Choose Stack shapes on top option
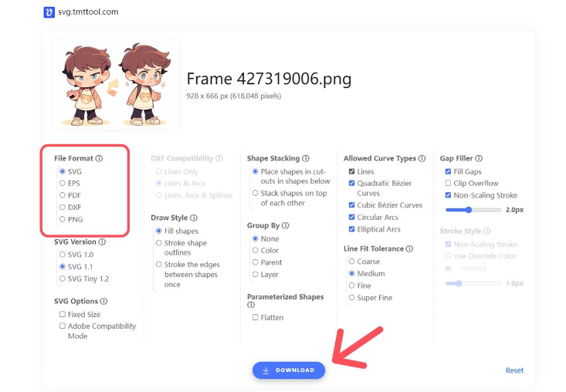The height and width of the screenshot is (392, 566). pyautogui.click(x=256, y=193)
